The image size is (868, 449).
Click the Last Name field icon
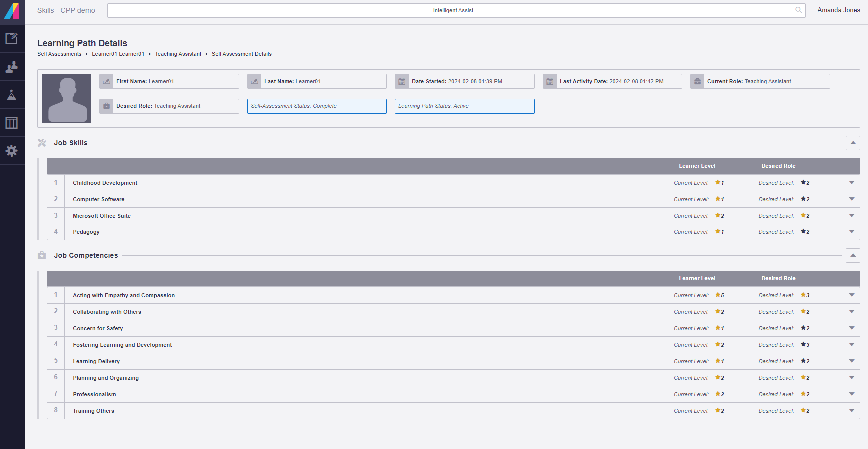click(x=254, y=81)
